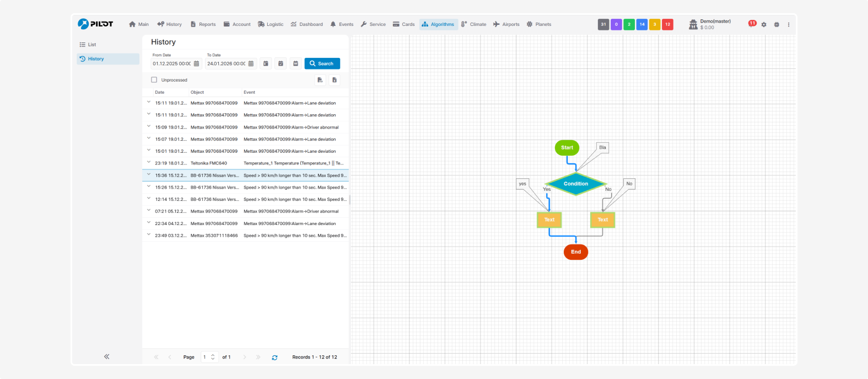Click the vertical three-dot menu icon

click(789, 25)
